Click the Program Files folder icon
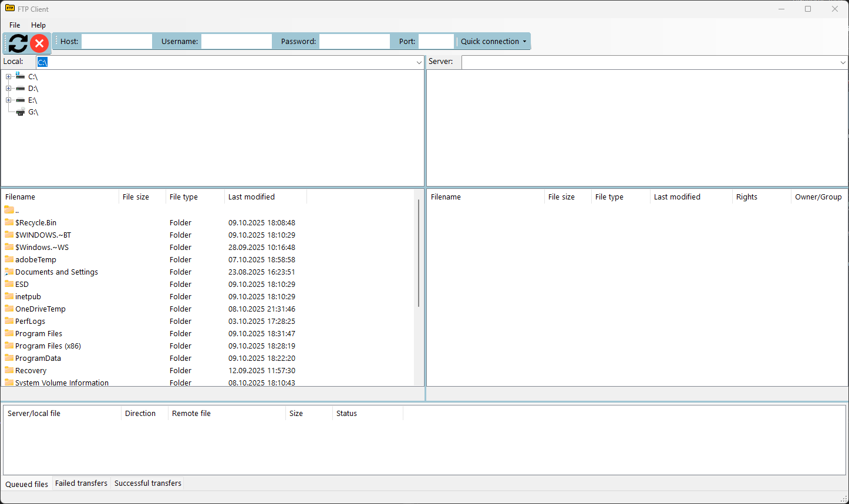Image resolution: width=849 pixels, height=504 pixels. pyautogui.click(x=9, y=333)
